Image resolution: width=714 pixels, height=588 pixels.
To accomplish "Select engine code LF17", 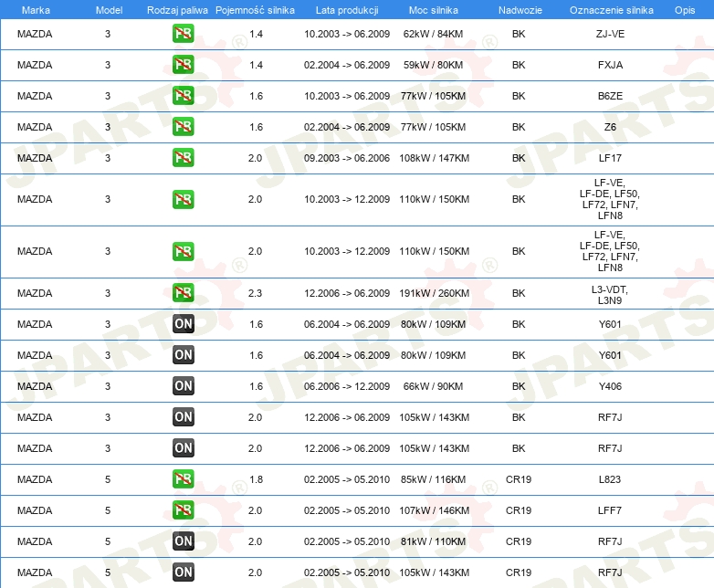I will pos(610,158).
